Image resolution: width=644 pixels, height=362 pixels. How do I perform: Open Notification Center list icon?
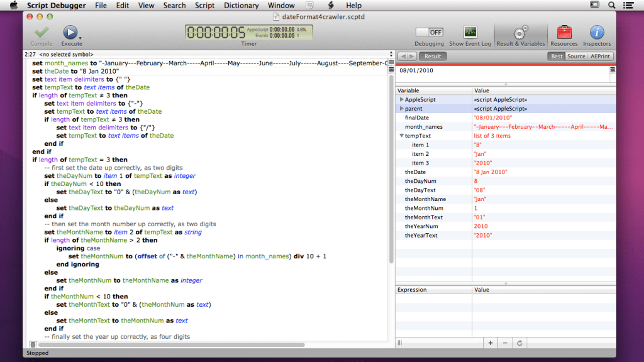[628, 5]
